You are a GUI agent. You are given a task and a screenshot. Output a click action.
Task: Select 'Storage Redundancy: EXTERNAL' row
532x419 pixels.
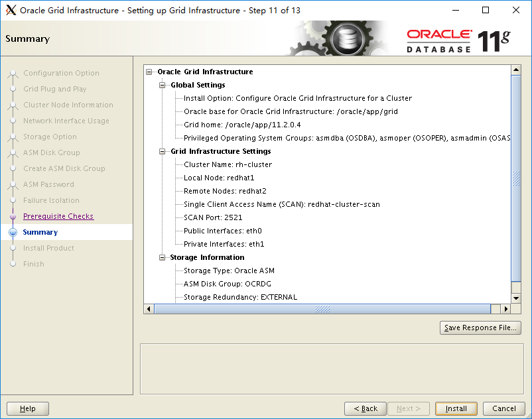[240, 297]
